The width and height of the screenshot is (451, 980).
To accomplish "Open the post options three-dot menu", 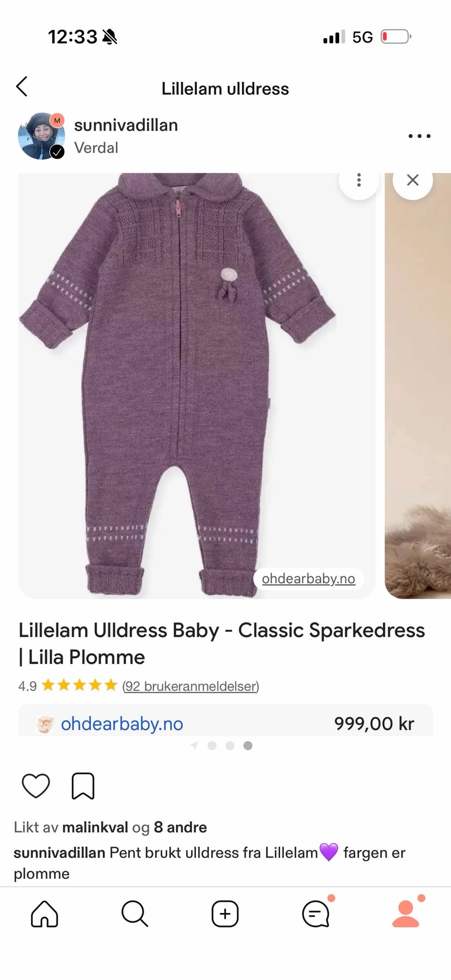I will coord(419,136).
